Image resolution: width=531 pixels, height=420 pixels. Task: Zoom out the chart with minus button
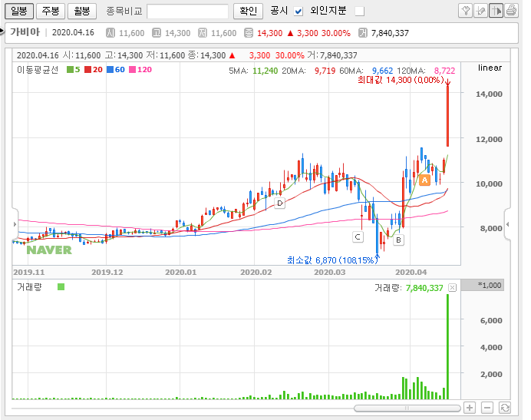(487, 408)
